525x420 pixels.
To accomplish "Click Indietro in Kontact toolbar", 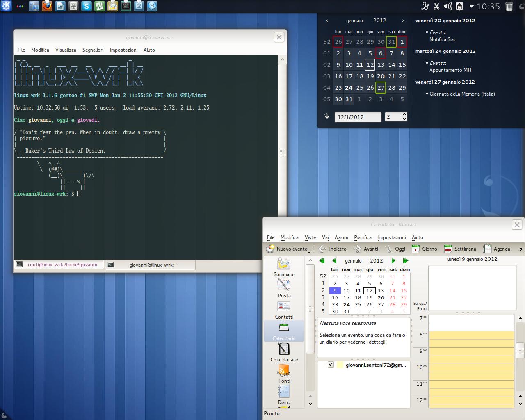I will pyautogui.click(x=333, y=249).
